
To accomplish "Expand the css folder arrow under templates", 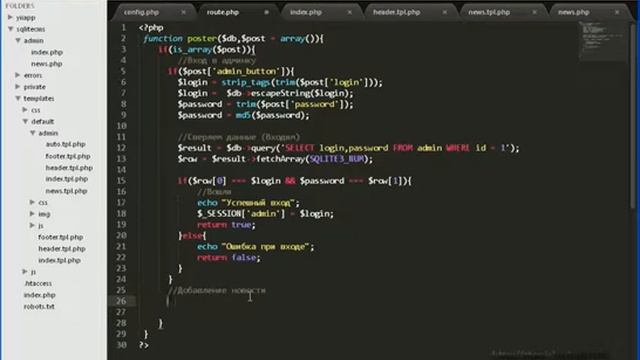I will click(x=25, y=110).
